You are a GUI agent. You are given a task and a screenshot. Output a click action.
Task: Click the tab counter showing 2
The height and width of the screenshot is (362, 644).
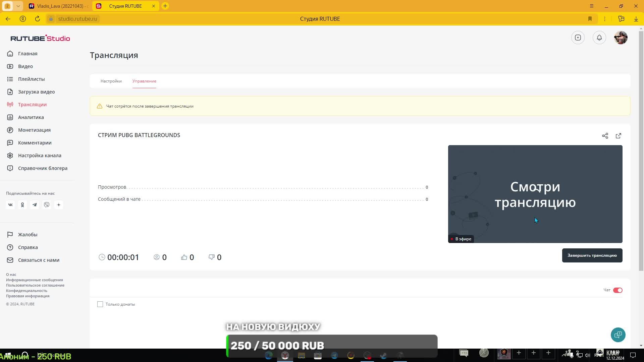coord(7,6)
